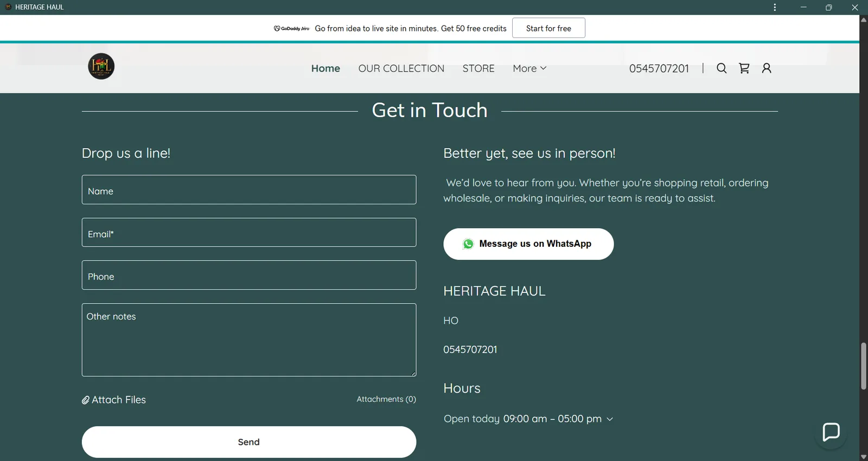Focus the Email input field

coord(249,232)
